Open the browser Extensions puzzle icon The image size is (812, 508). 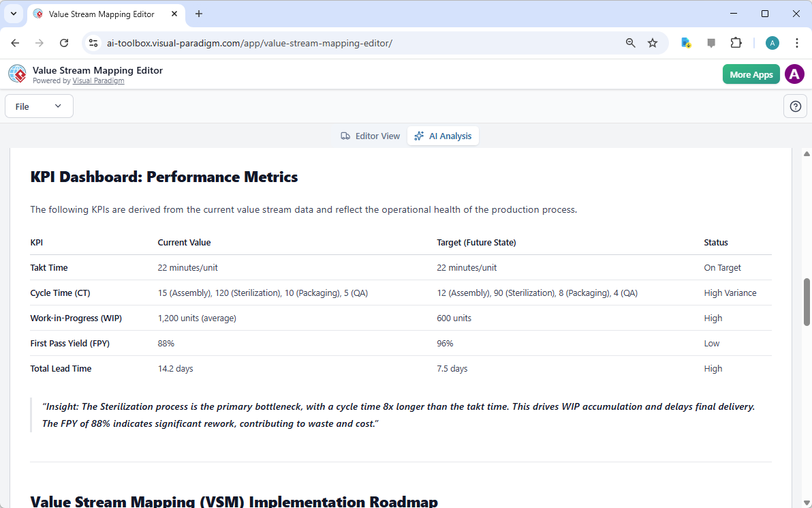(x=736, y=43)
